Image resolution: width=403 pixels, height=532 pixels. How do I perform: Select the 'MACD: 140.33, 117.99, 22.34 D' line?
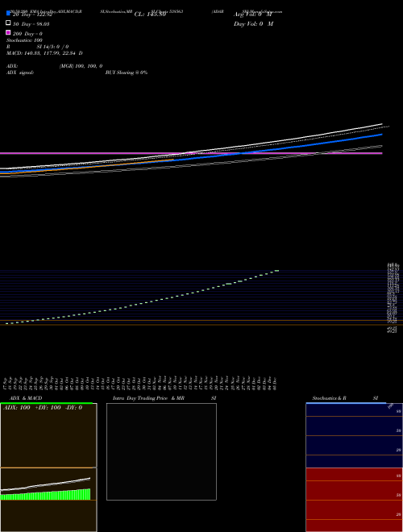(x=44, y=53)
